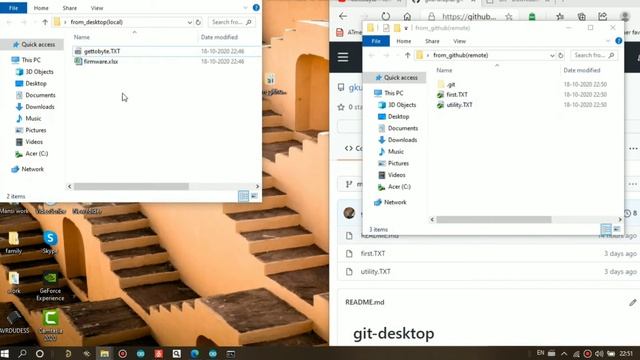Click browser reload button

coord(386,16)
